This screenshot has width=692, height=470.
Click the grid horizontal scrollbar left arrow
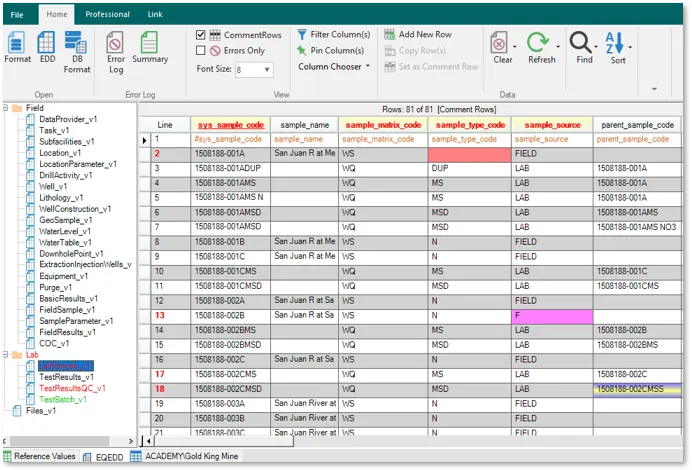pyautogui.click(x=149, y=440)
